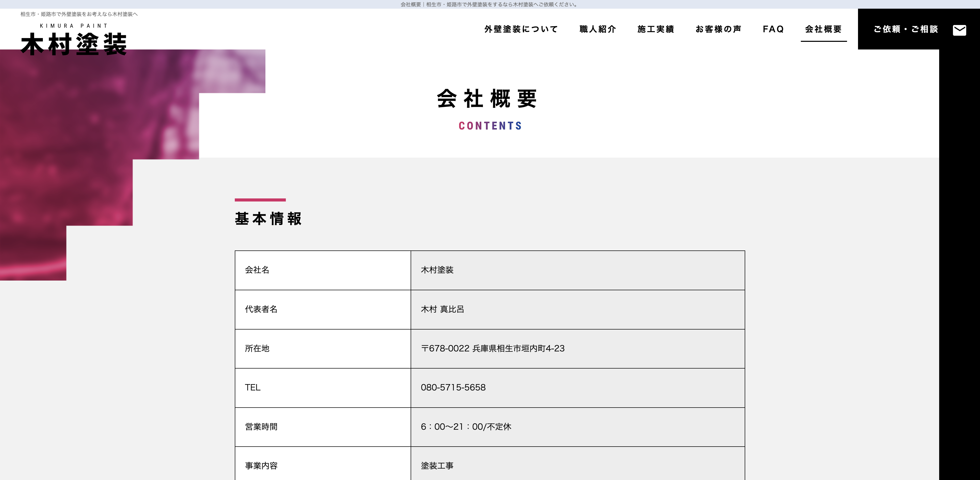
Task: Click the 営業時間 label cell
Action: (323, 427)
